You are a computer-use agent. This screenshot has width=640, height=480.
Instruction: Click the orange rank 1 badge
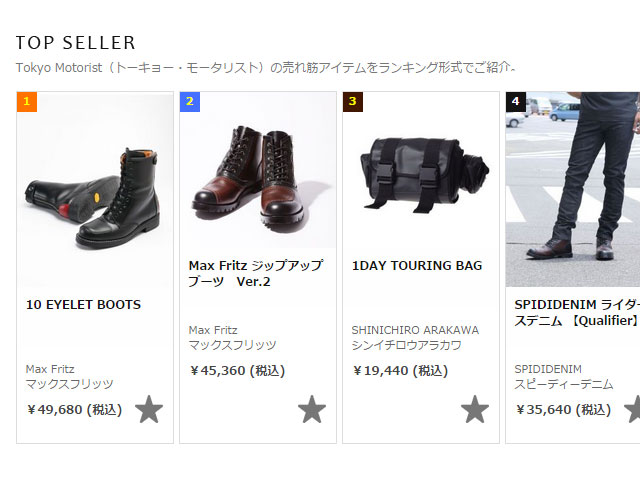[27, 102]
